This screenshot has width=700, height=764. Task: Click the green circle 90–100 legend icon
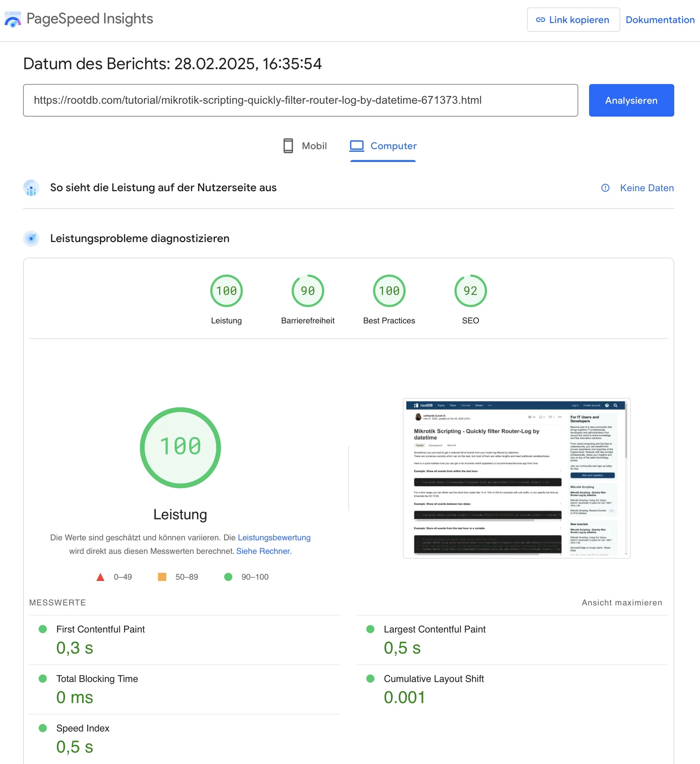click(228, 577)
